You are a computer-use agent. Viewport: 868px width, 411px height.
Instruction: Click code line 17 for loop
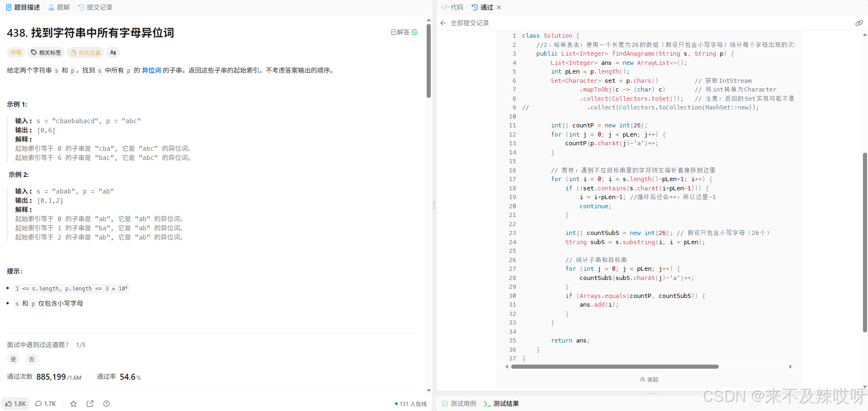point(631,179)
